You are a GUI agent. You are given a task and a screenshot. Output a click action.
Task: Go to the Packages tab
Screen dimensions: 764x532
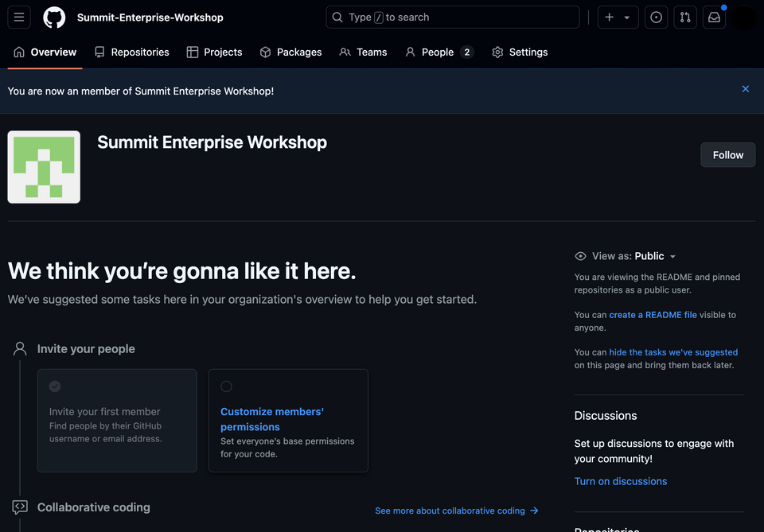tap(291, 52)
